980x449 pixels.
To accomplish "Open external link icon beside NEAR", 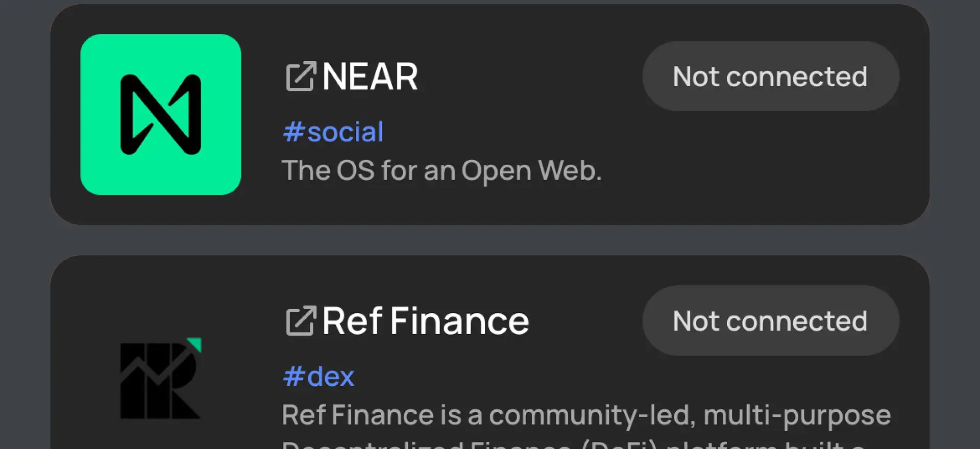I will (x=301, y=77).
